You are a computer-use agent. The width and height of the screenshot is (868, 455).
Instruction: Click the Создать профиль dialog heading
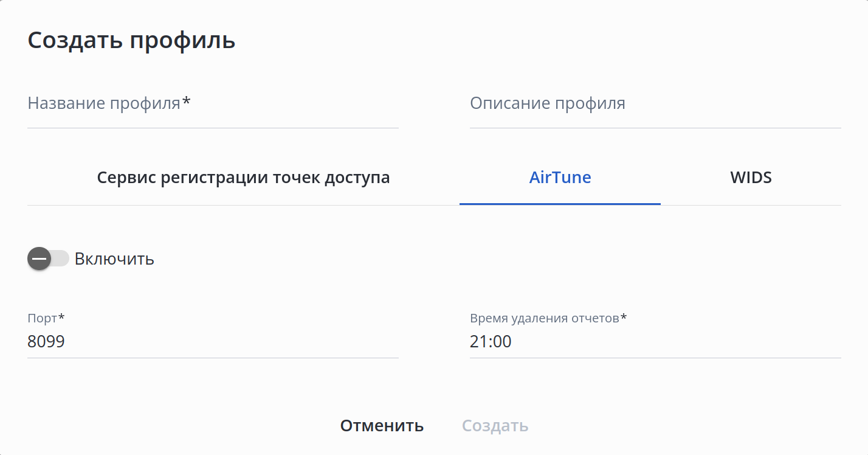click(x=131, y=40)
